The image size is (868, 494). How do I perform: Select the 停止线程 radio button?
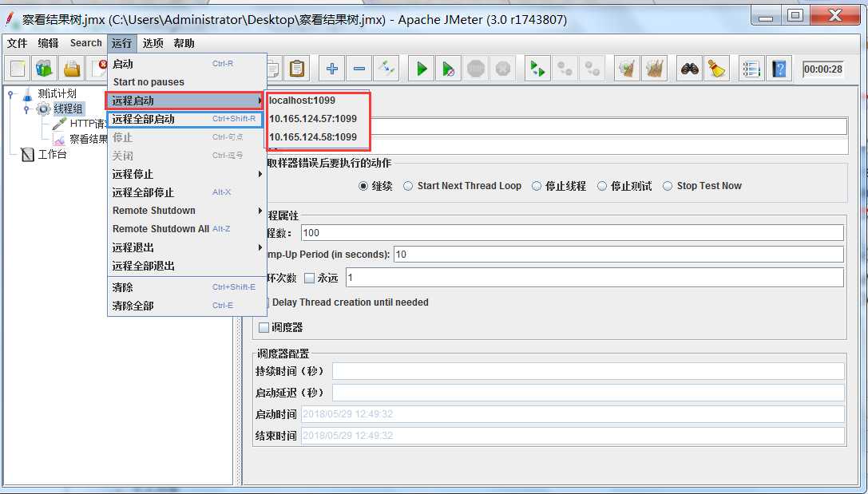pyautogui.click(x=537, y=187)
